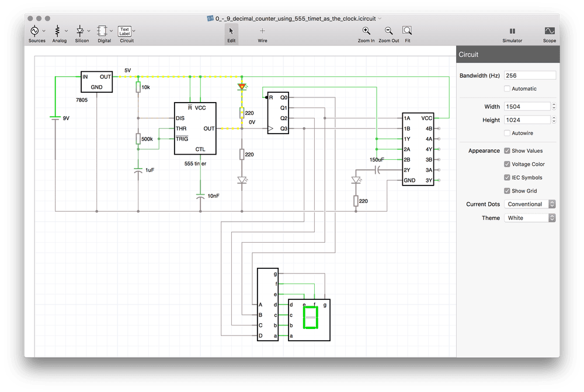Select the 1uF capacitor
The height and width of the screenshot is (392, 584).
click(x=138, y=170)
